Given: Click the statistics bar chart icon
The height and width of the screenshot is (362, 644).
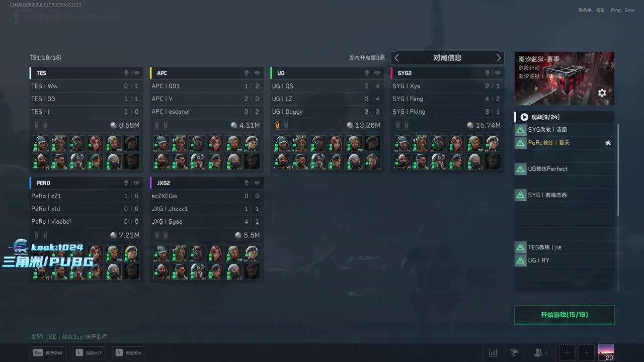Looking at the screenshot, I should pyautogui.click(x=493, y=352).
